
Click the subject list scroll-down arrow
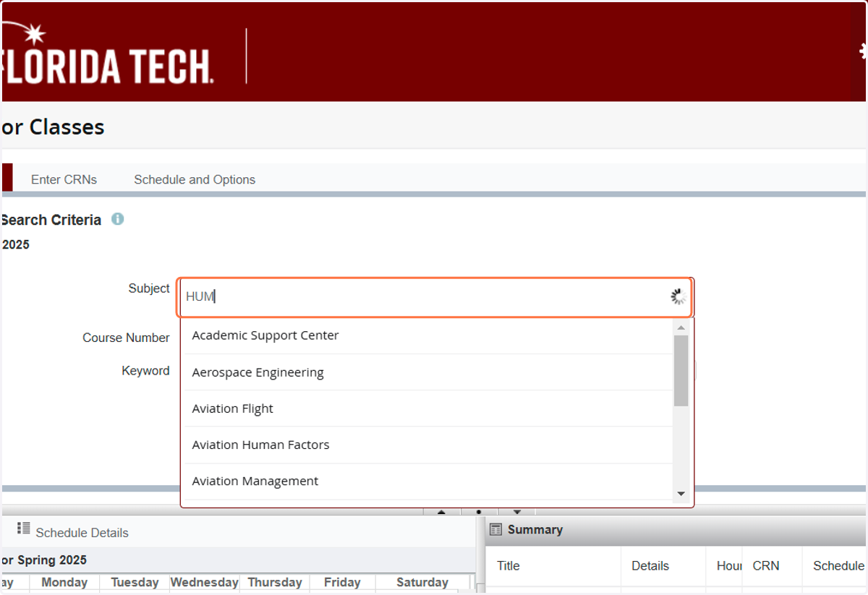point(681,494)
